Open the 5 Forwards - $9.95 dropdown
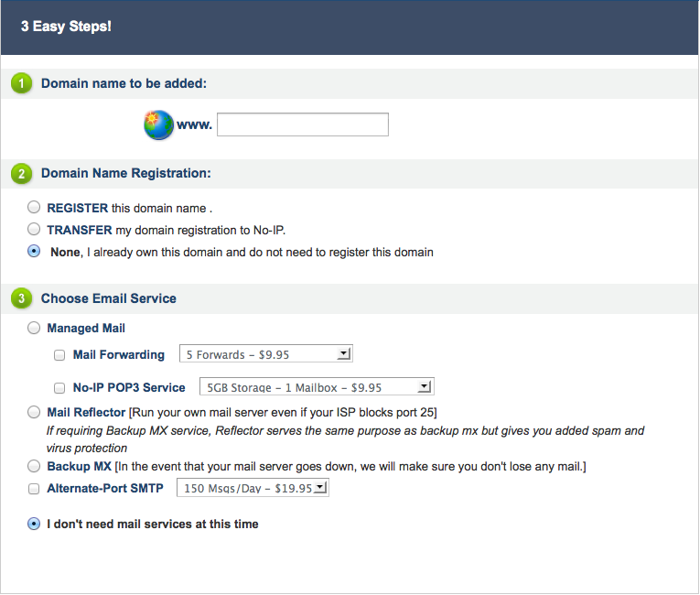This screenshot has height=595, width=700. pos(266,353)
